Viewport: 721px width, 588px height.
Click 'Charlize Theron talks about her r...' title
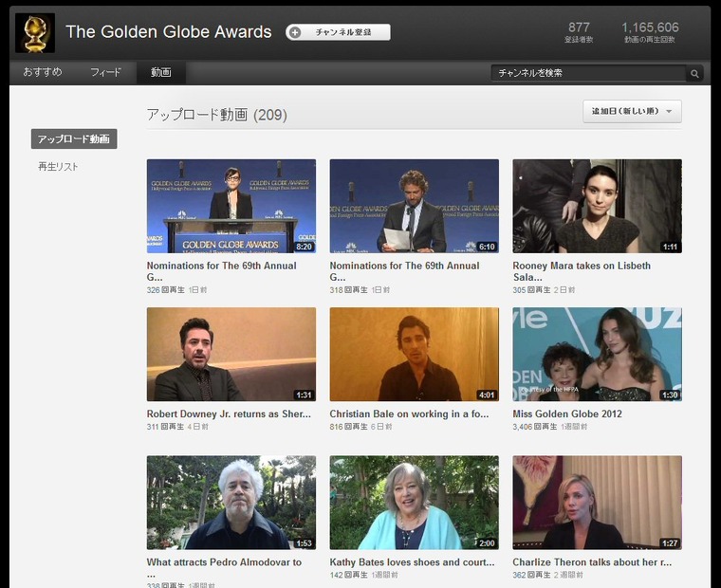pyautogui.click(x=592, y=562)
